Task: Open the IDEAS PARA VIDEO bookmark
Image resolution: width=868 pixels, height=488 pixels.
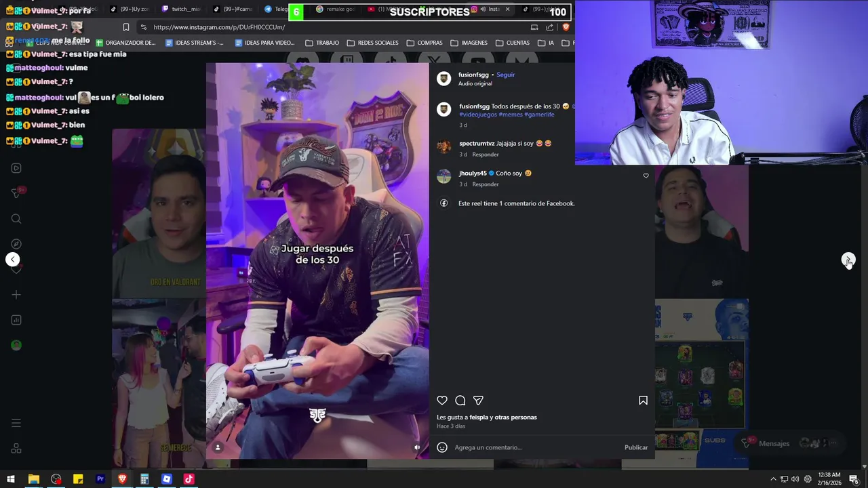Action: tap(264, 43)
